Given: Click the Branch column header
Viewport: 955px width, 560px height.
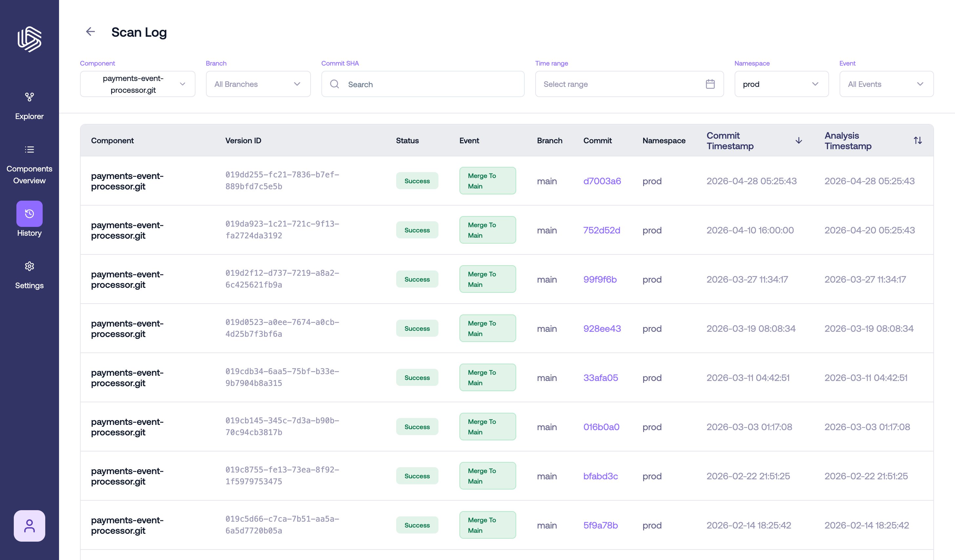Looking at the screenshot, I should coord(550,141).
